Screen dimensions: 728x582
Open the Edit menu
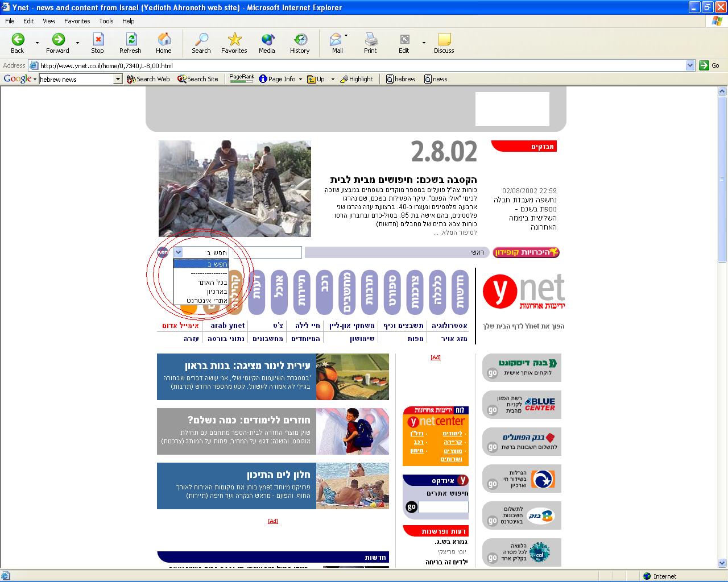28,21
